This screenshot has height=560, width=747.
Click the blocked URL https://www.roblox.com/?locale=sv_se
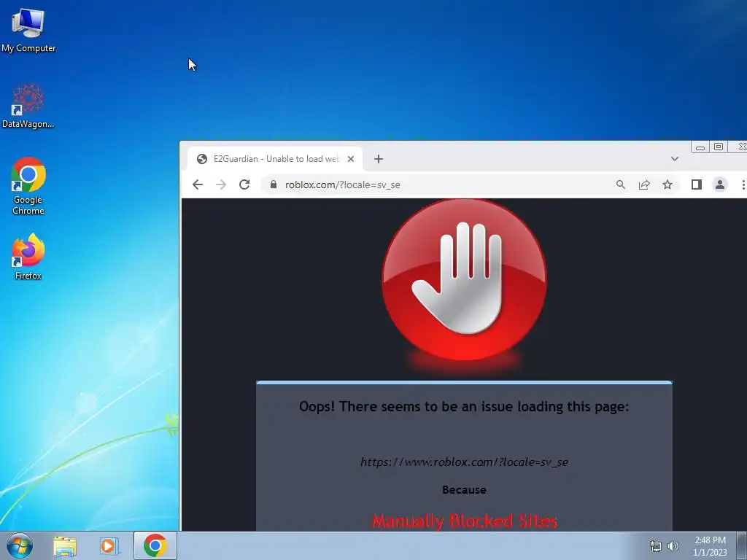coord(465,462)
